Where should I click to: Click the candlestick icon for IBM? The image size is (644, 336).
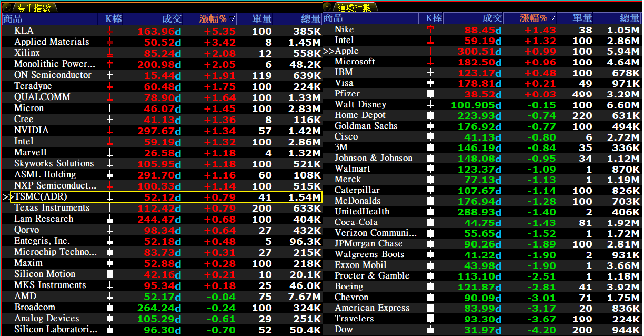tap(430, 73)
